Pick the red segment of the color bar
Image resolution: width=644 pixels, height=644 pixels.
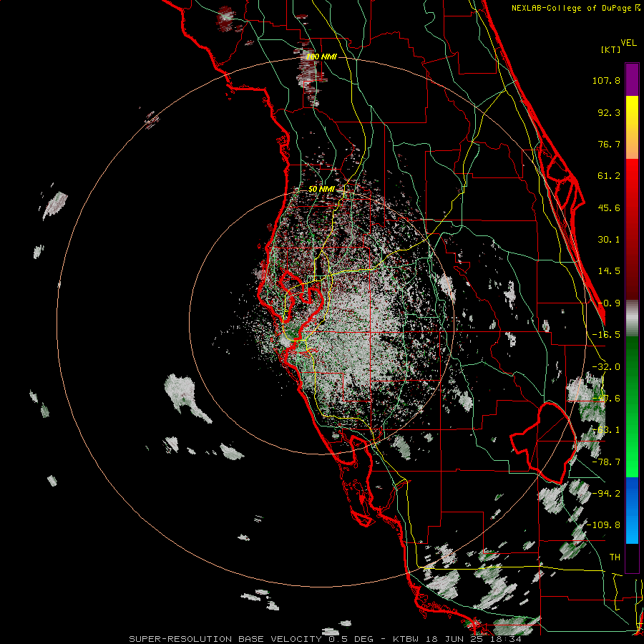click(632, 229)
